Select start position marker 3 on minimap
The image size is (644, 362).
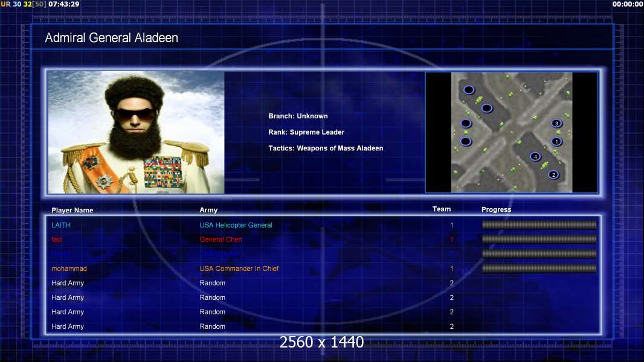click(556, 123)
